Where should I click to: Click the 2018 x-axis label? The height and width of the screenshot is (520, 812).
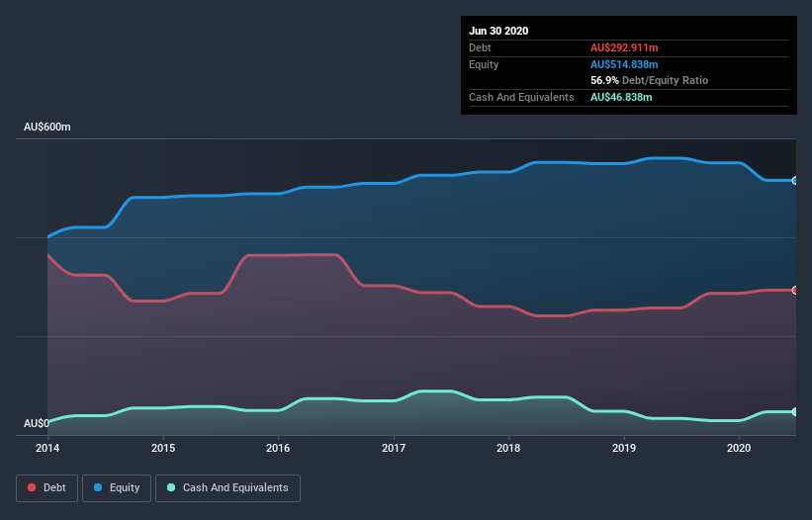[x=508, y=448]
